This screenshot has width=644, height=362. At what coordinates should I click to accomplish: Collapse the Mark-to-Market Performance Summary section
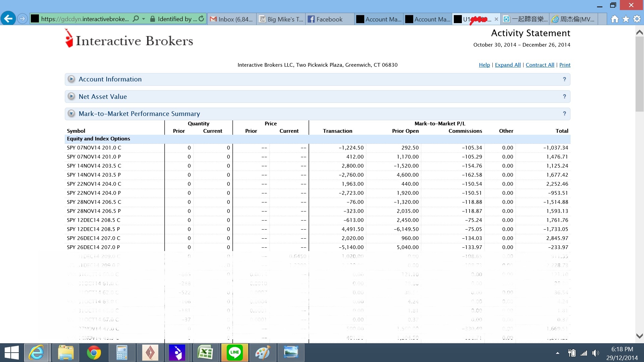point(71,113)
